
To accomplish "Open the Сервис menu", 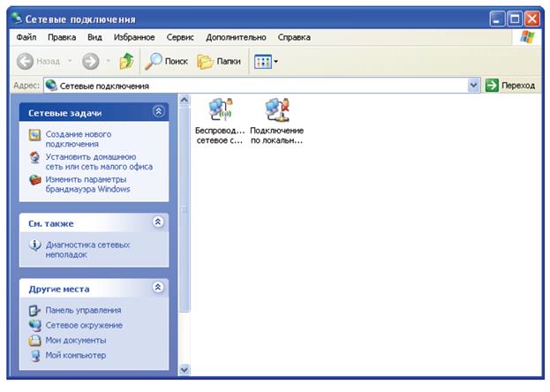I will pyautogui.click(x=180, y=38).
